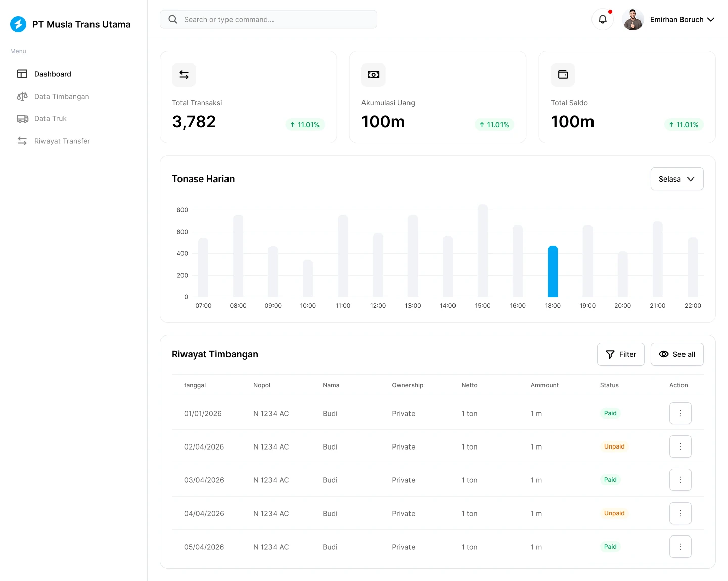Click the Netto column header
The height and width of the screenshot is (581, 728).
tap(469, 385)
